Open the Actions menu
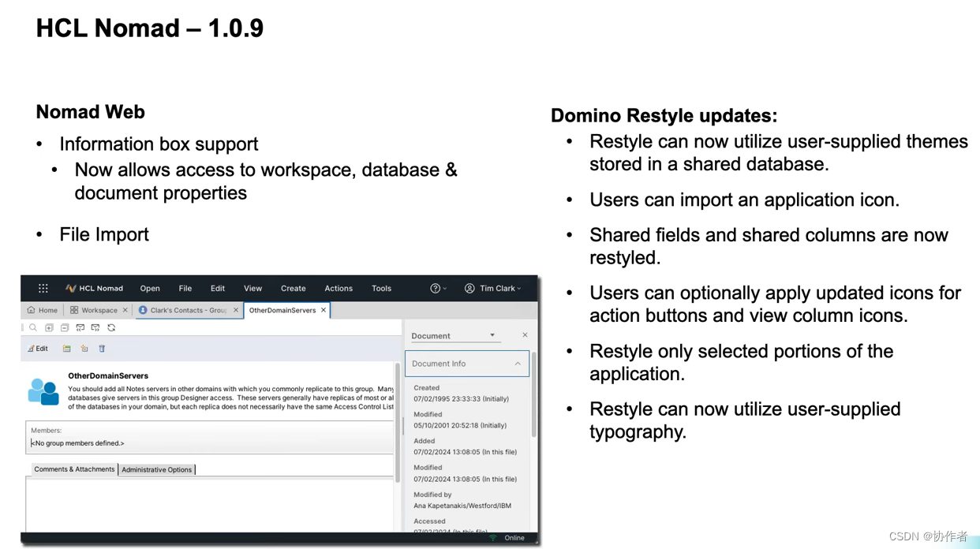Image resolution: width=980 pixels, height=549 pixels. (339, 289)
